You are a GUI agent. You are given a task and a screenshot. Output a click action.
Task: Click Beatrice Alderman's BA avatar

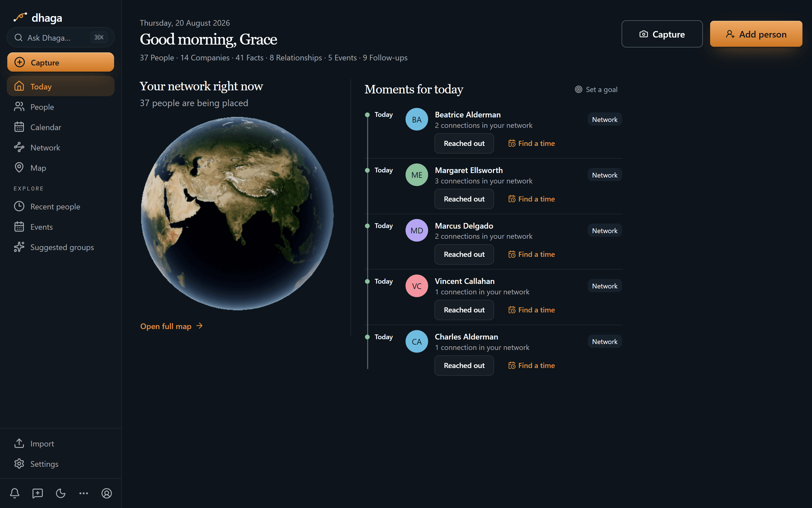(416, 119)
